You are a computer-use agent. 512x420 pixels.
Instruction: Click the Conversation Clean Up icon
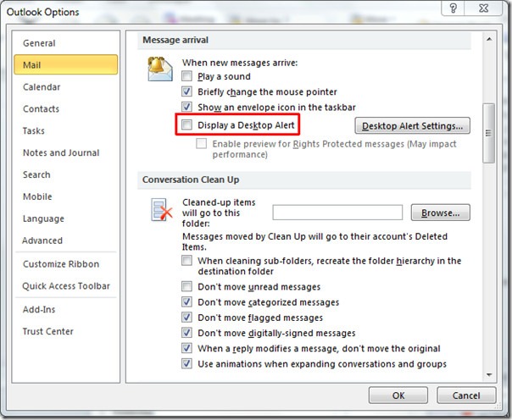pos(159,210)
